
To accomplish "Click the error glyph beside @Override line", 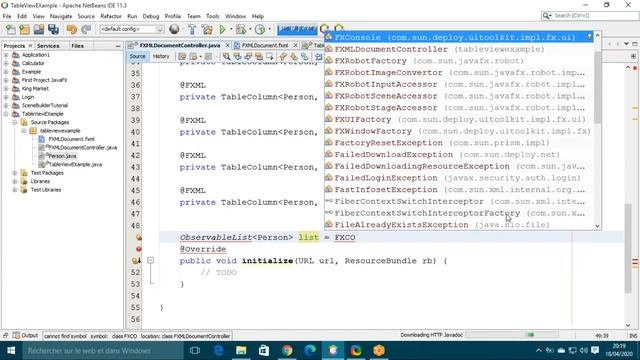I will click(139, 249).
